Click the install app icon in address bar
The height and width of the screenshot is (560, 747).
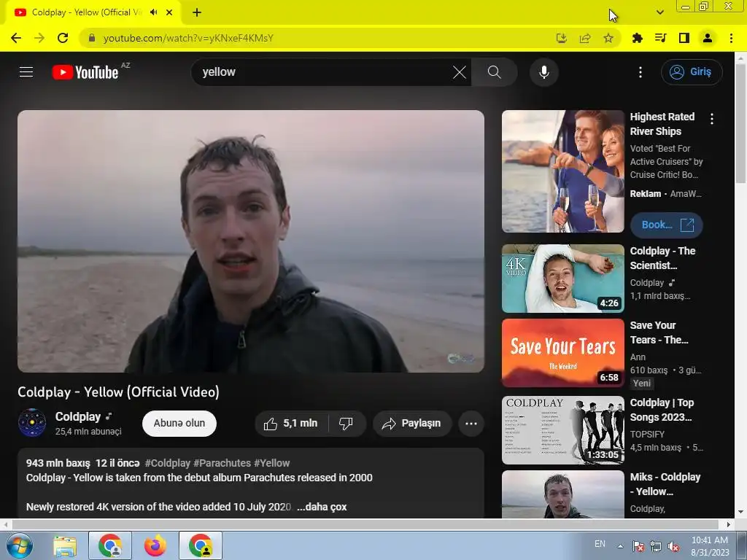coord(562,38)
